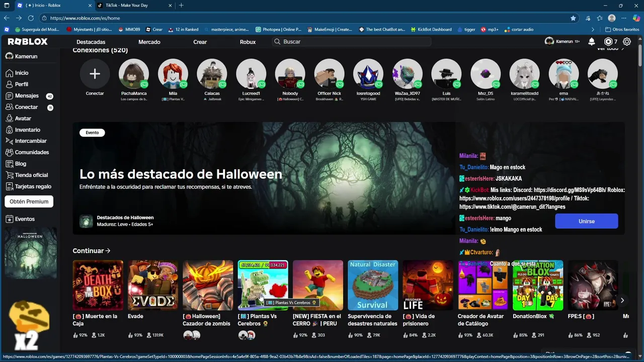Open notifications bell icon
This screenshot has width=644, height=362.
pyautogui.click(x=592, y=42)
